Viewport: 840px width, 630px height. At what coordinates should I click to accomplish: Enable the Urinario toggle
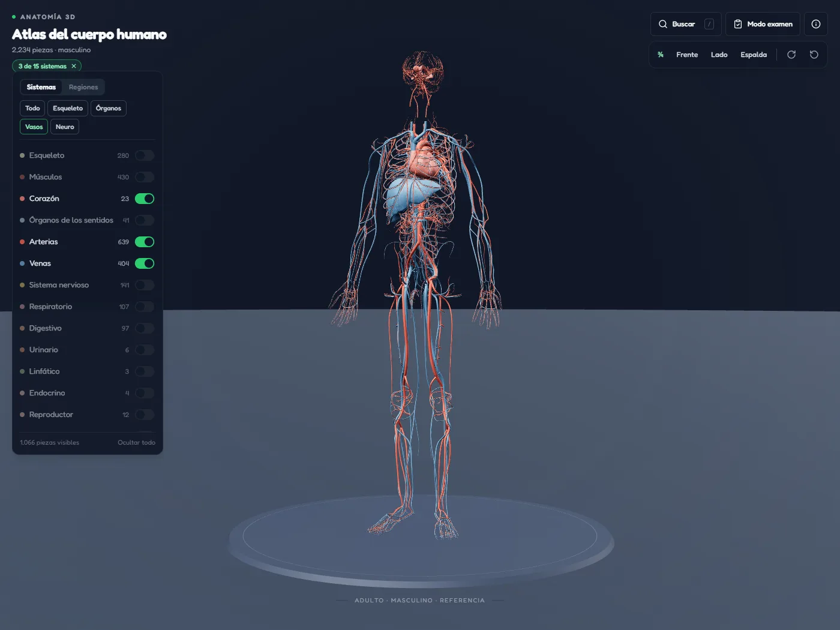[x=145, y=350]
